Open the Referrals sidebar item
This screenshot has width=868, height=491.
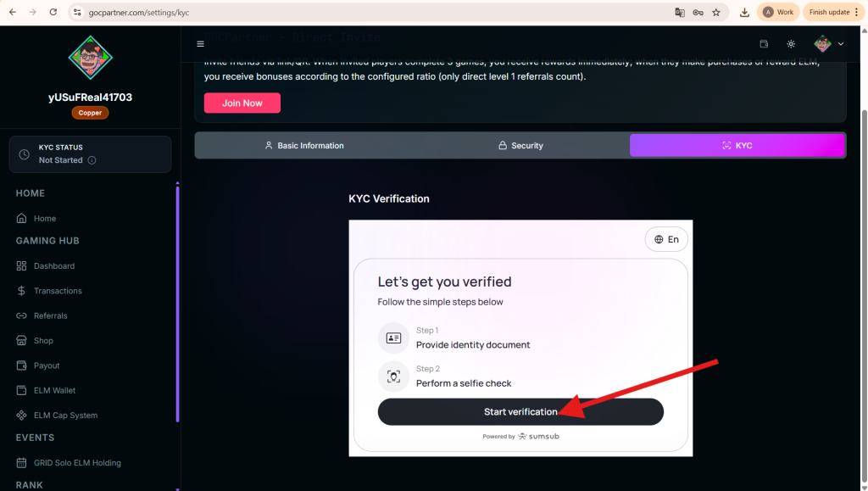click(x=50, y=315)
